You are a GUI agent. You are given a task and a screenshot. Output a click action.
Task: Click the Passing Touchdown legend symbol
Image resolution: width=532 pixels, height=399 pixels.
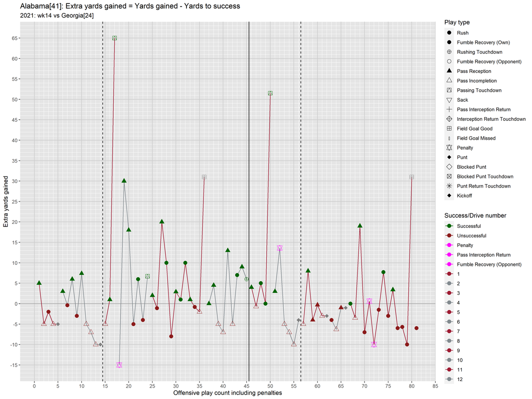point(449,90)
